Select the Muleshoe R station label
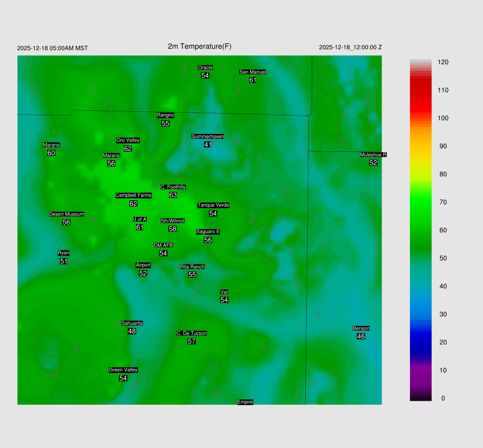 [373, 155]
